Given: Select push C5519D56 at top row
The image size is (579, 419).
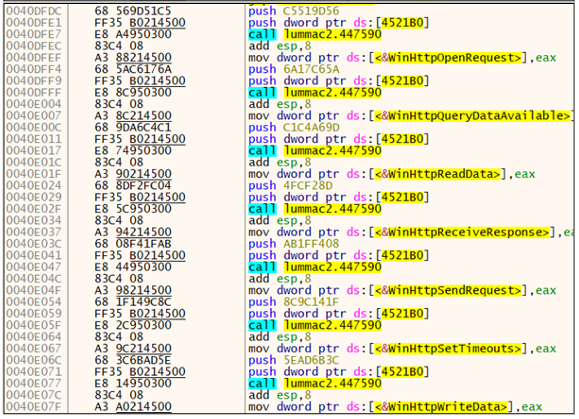Looking at the screenshot, I should click(294, 11).
